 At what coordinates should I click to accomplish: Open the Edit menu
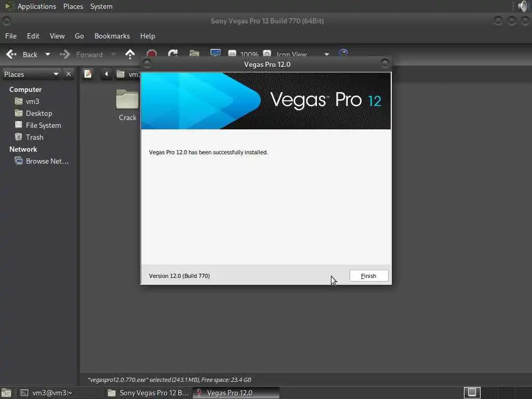pyautogui.click(x=33, y=36)
